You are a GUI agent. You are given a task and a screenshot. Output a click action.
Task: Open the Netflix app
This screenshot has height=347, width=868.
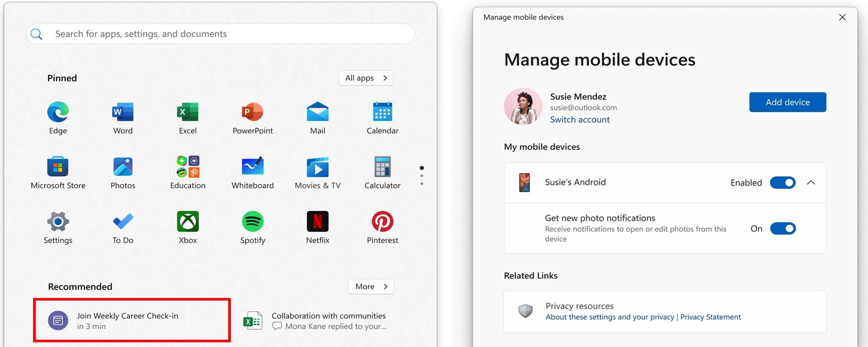click(318, 228)
